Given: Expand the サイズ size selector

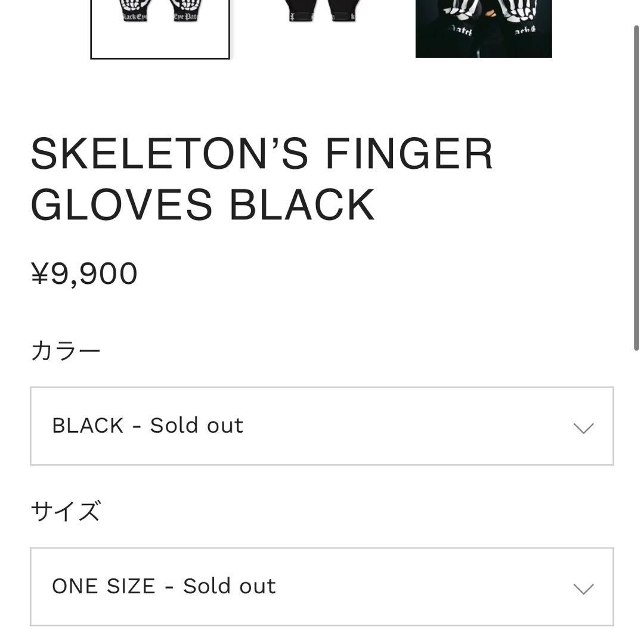Looking at the screenshot, I should point(322,587).
